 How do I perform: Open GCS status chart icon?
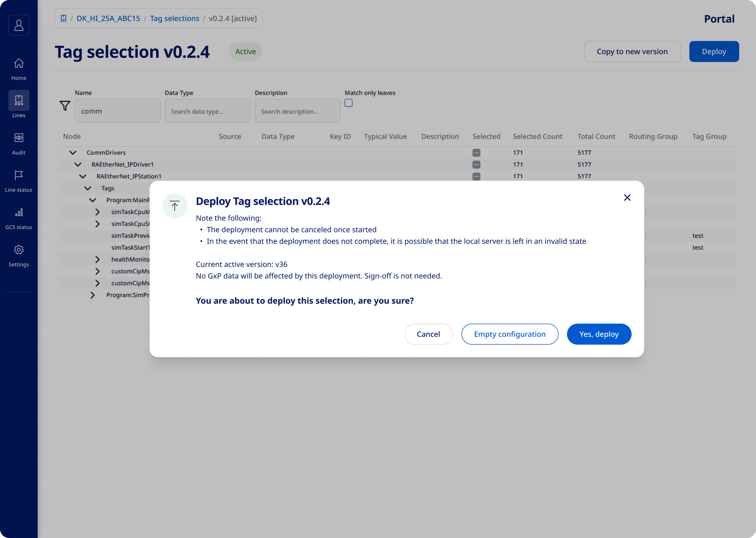[x=19, y=212]
